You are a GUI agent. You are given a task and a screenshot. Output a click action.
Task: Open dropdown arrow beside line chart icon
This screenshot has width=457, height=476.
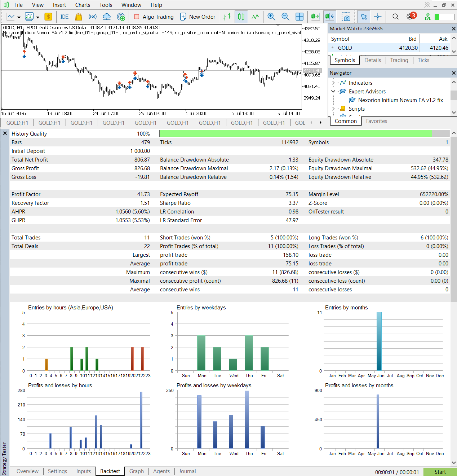[x=19, y=17]
